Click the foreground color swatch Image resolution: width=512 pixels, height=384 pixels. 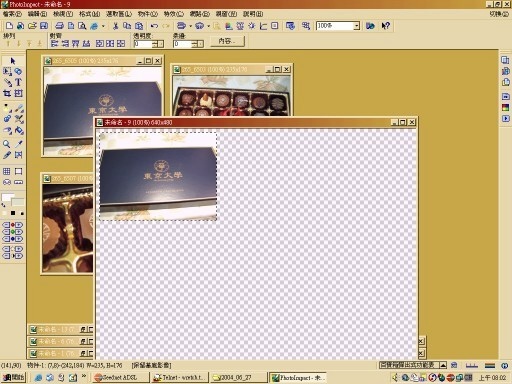[x=7, y=197]
